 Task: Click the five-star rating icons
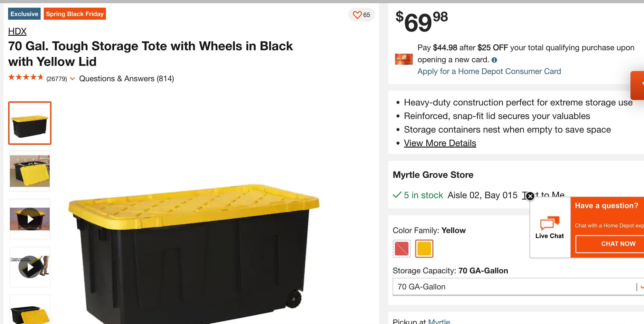click(x=26, y=77)
